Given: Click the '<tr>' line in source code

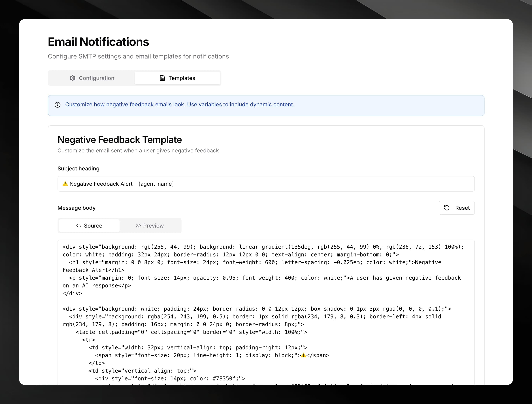Looking at the screenshot, I should tap(89, 340).
